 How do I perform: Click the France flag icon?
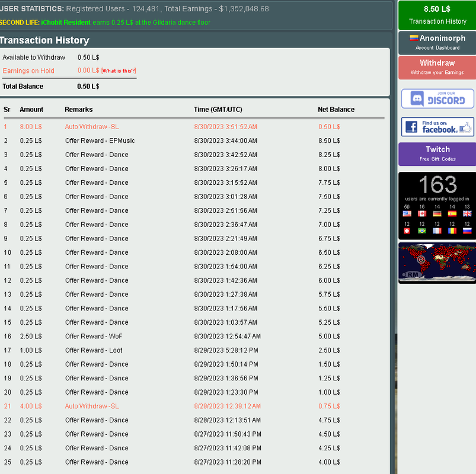(437, 231)
